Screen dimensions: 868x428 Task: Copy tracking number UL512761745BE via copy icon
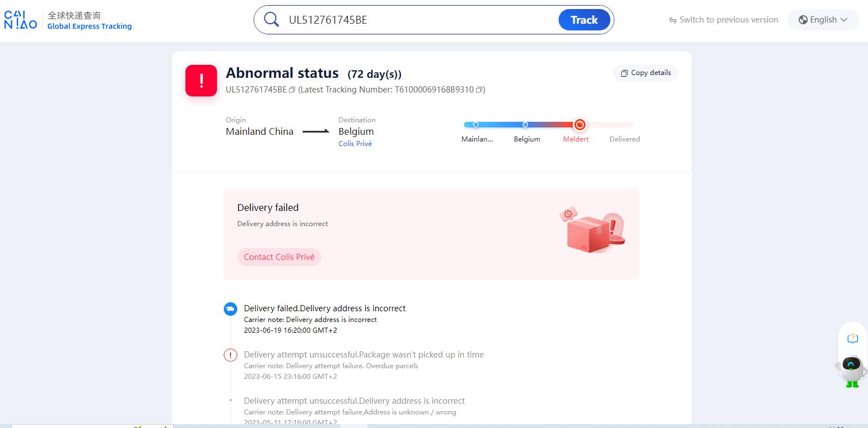292,90
